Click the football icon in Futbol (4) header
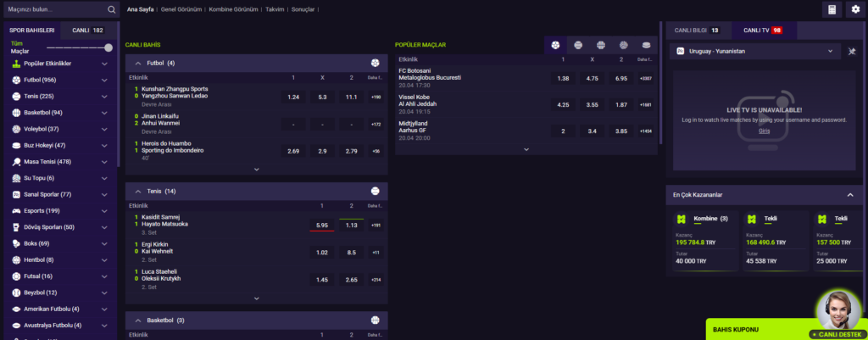 point(375,63)
